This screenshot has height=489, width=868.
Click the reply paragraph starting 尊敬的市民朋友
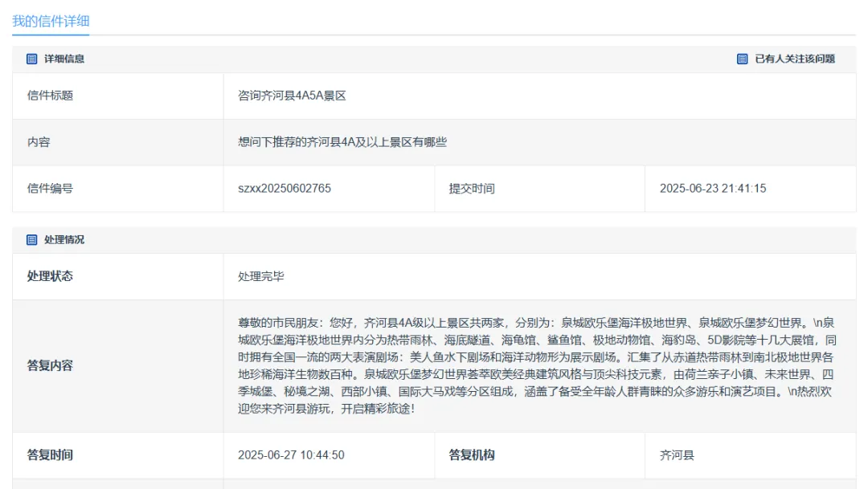[x=537, y=365]
